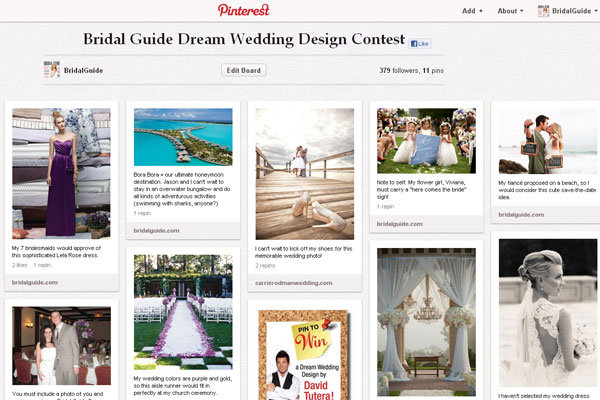Open the purple Lela Rose dress pin
Screen dimensions: 600x400
61,173
